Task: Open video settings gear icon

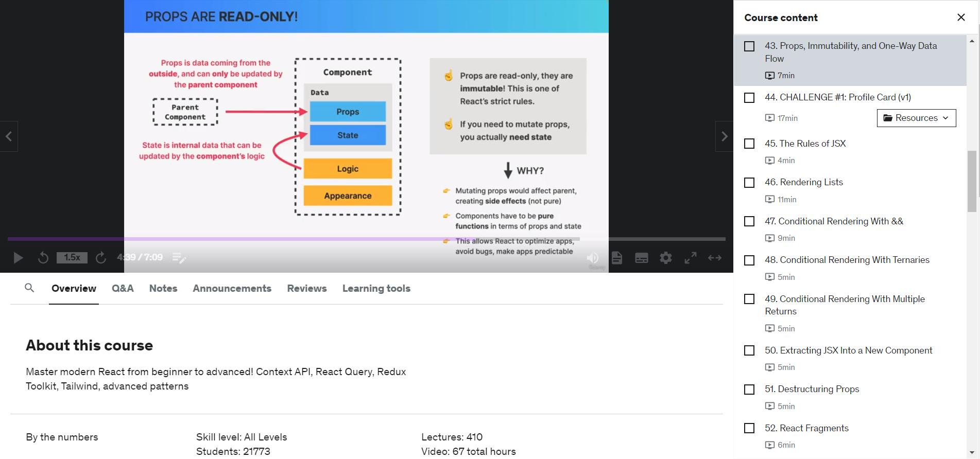Action: coord(666,258)
